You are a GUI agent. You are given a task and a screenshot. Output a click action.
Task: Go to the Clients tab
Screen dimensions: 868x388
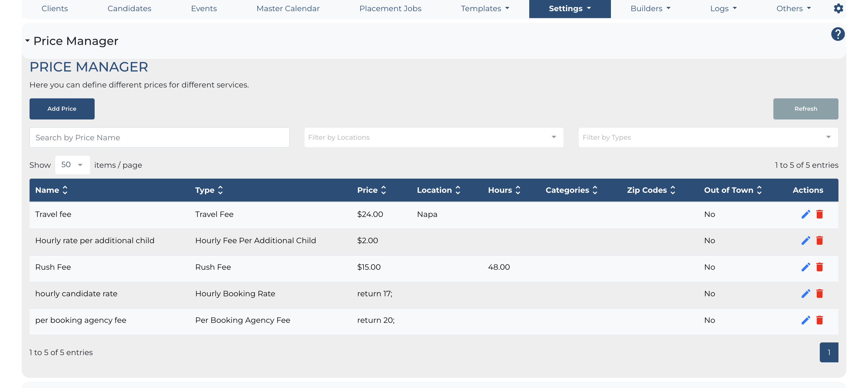pyautogui.click(x=55, y=9)
